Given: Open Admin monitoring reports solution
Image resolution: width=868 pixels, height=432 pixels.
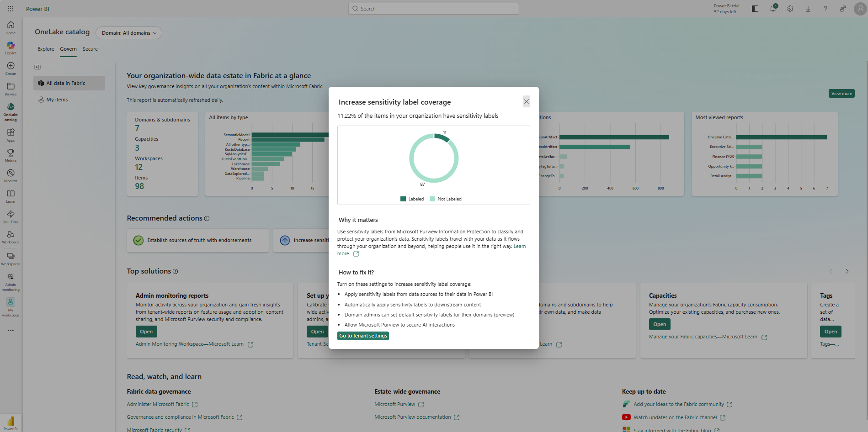Looking at the screenshot, I should (x=146, y=332).
